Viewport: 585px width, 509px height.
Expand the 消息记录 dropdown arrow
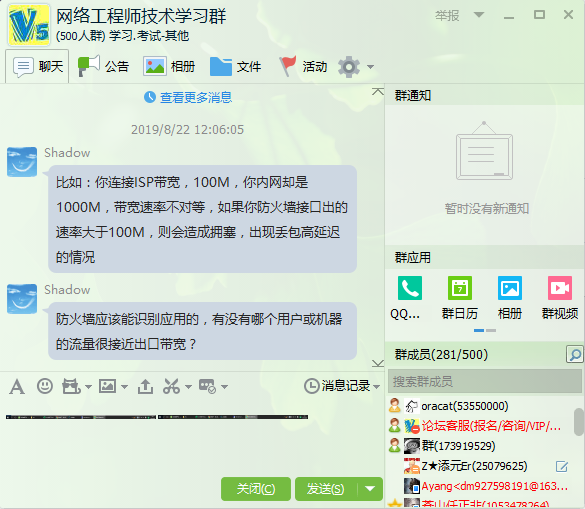[x=376, y=387]
